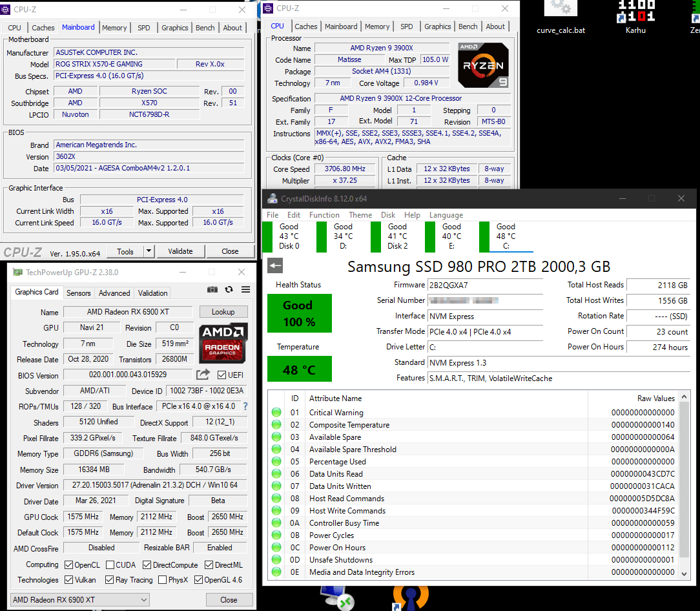
Task: Click the AMD Radeon Graphics logo
Action: [x=223, y=343]
